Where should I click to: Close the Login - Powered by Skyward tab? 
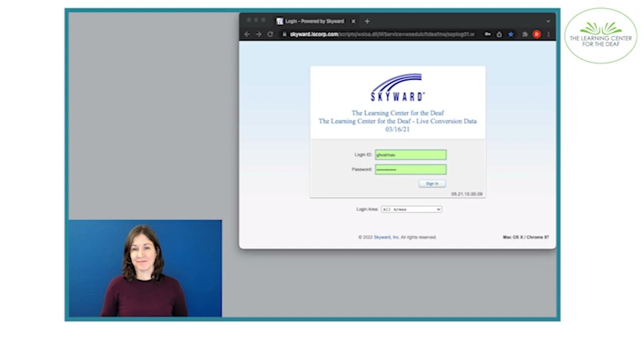click(353, 21)
